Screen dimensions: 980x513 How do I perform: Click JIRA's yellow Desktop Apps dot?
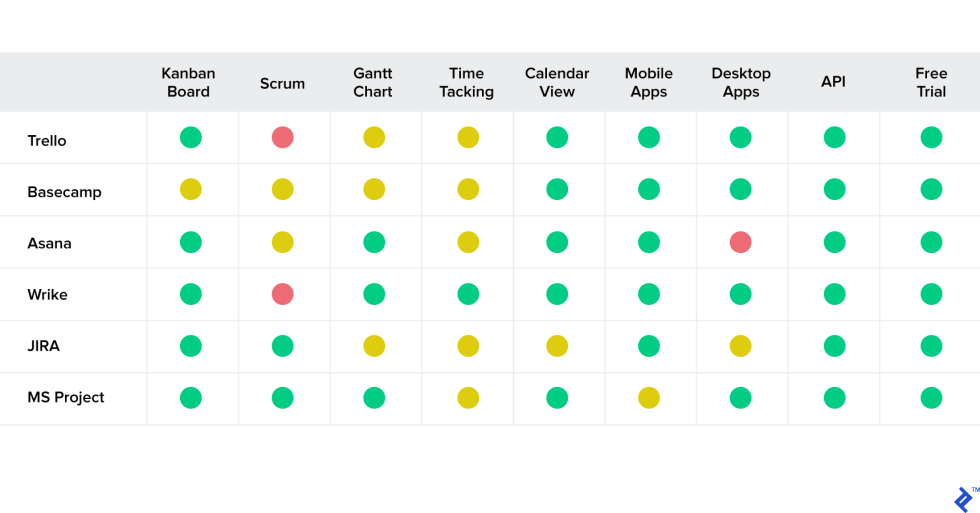click(740, 346)
